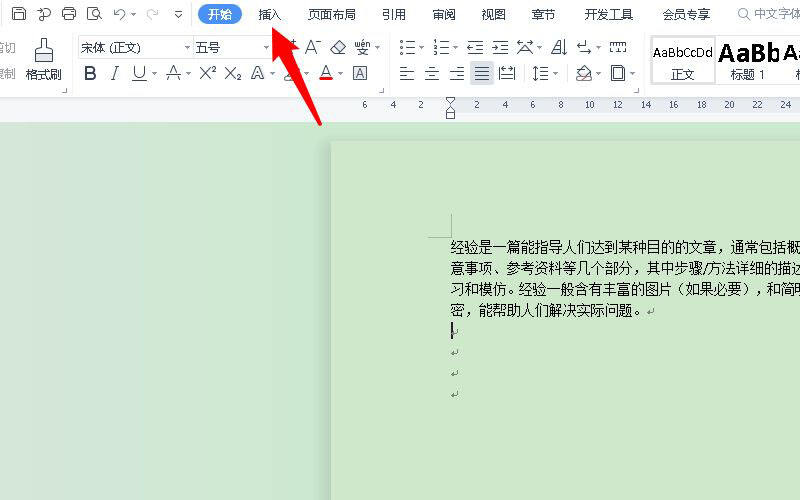Open the underline style dropdown arrow
Screen dimensions: 800x500
[154, 74]
